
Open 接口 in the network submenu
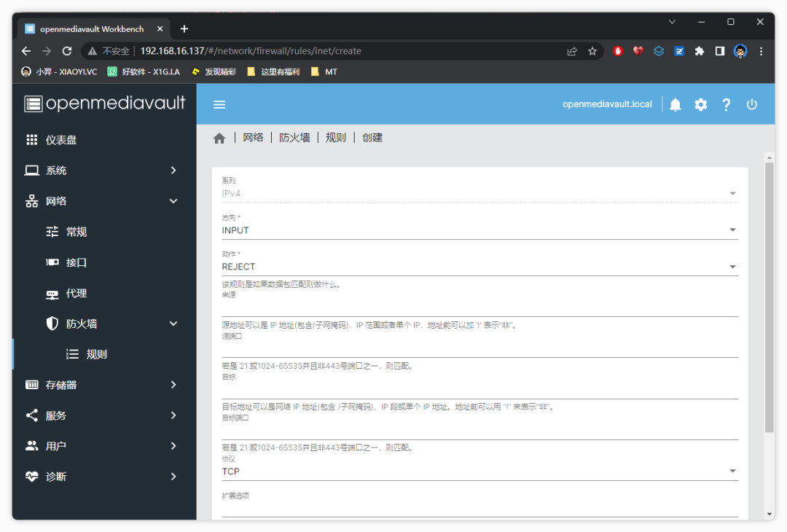[x=77, y=262]
